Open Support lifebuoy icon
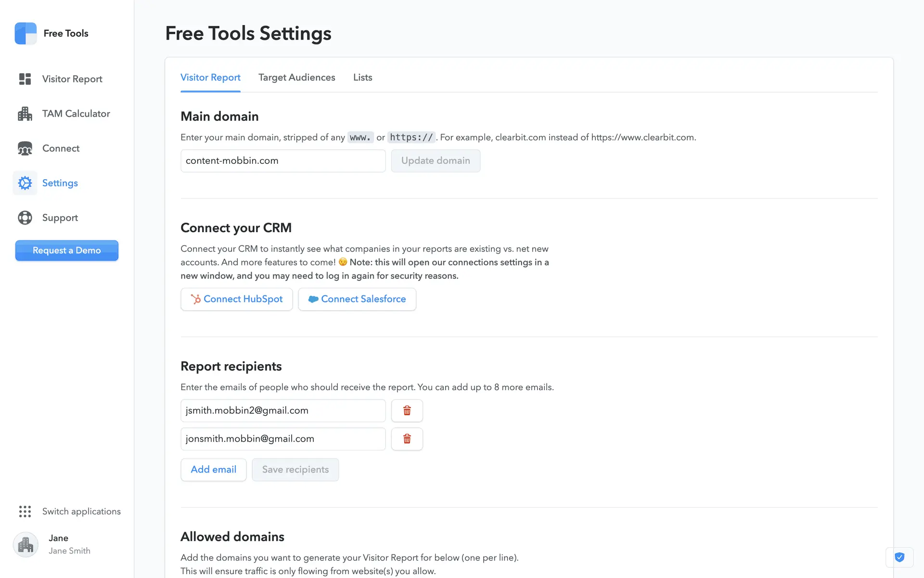924x578 pixels. click(x=25, y=218)
